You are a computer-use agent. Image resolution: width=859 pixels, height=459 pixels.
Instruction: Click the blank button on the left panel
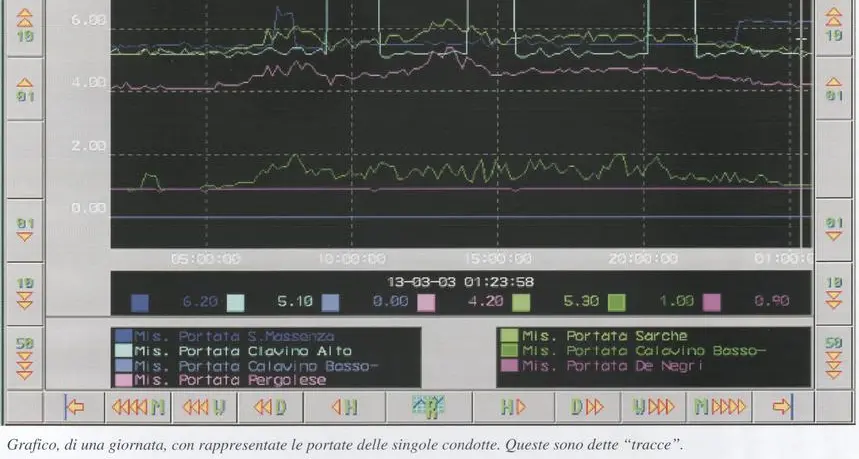pyautogui.click(x=25, y=159)
